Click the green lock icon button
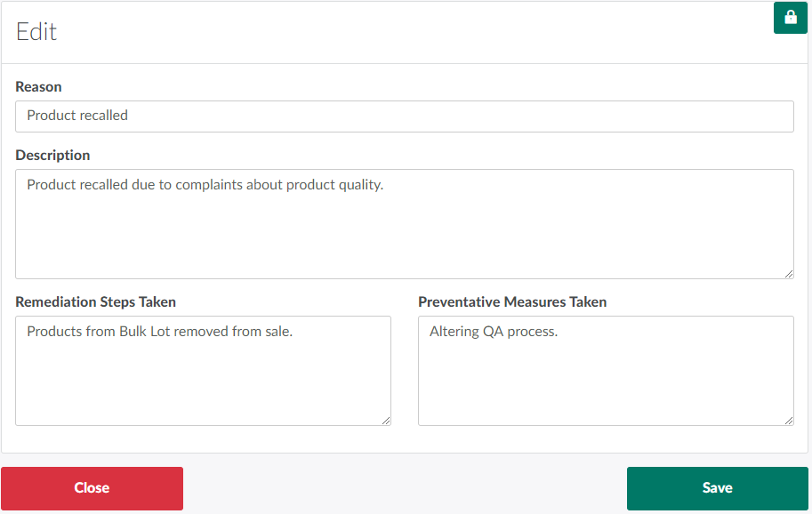 tap(790, 18)
